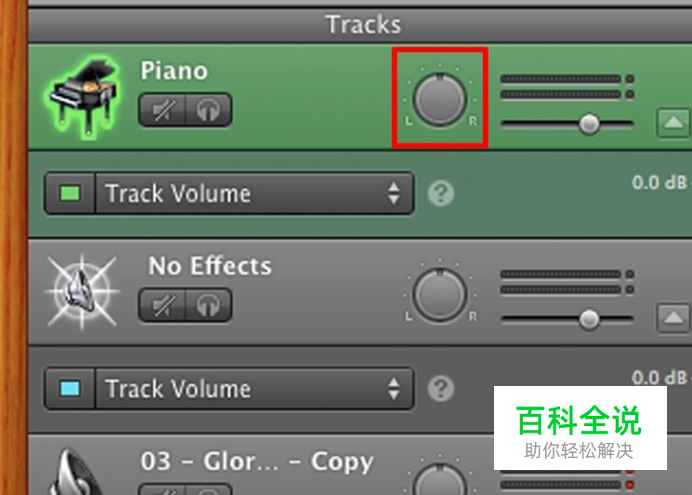Click the grand piano instrument icon

pyautogui.click(x=83, y=96)
